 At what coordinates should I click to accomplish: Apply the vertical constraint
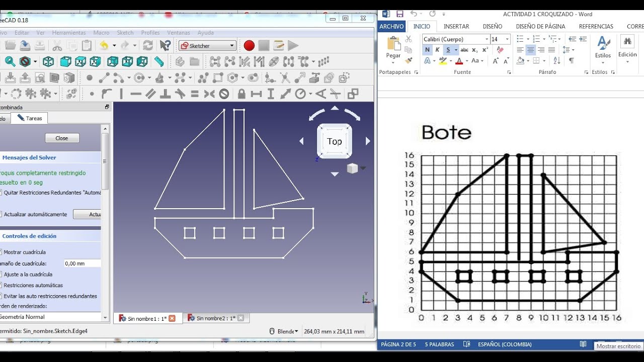121,94
